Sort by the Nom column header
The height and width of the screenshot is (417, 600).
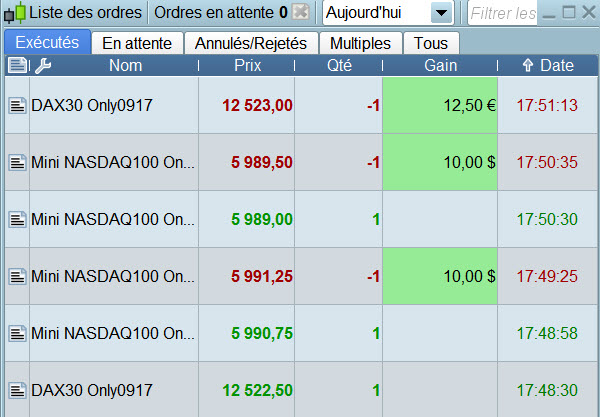[x=126, y=65]
